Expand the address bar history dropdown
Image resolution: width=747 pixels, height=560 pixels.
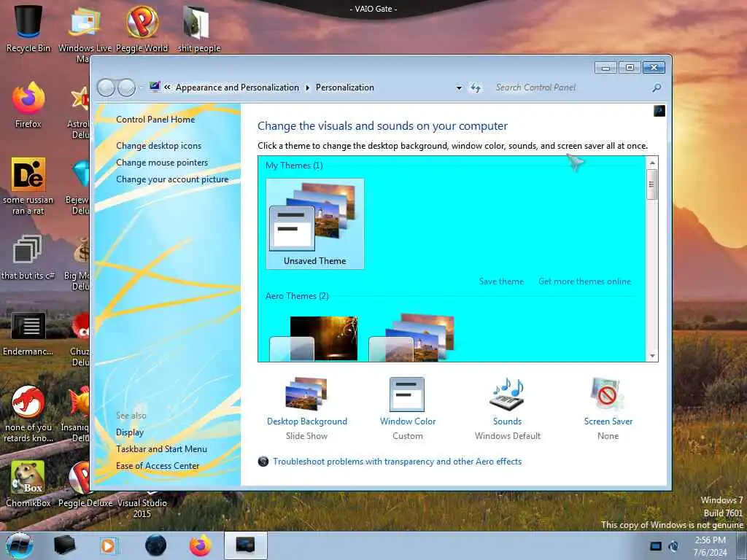(x=459, y=88)
